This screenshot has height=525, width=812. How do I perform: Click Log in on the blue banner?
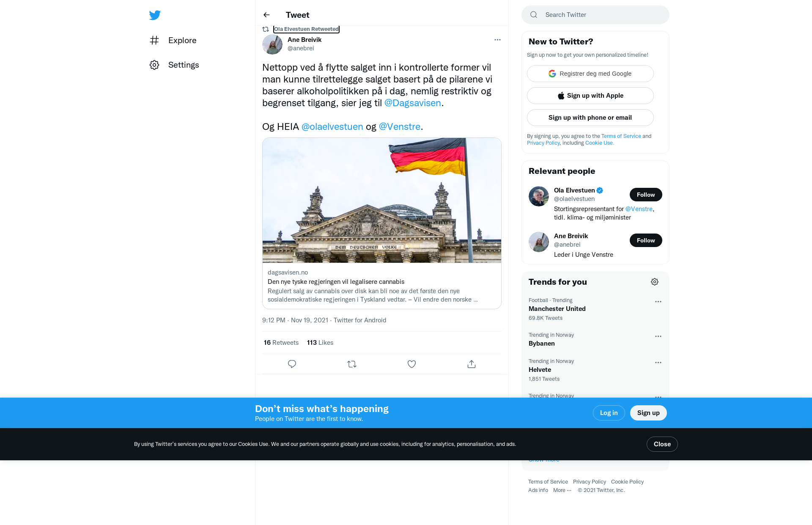[x=609, y=413]
